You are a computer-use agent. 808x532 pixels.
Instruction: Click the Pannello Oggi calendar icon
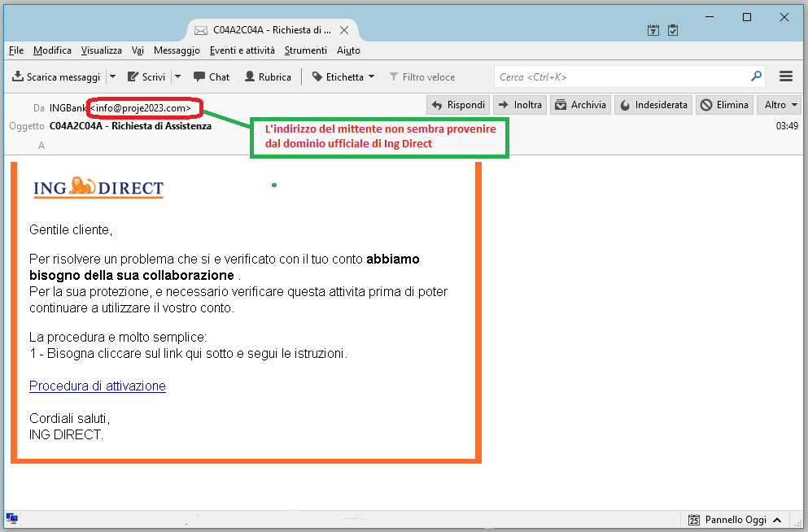tap(694, 520)
